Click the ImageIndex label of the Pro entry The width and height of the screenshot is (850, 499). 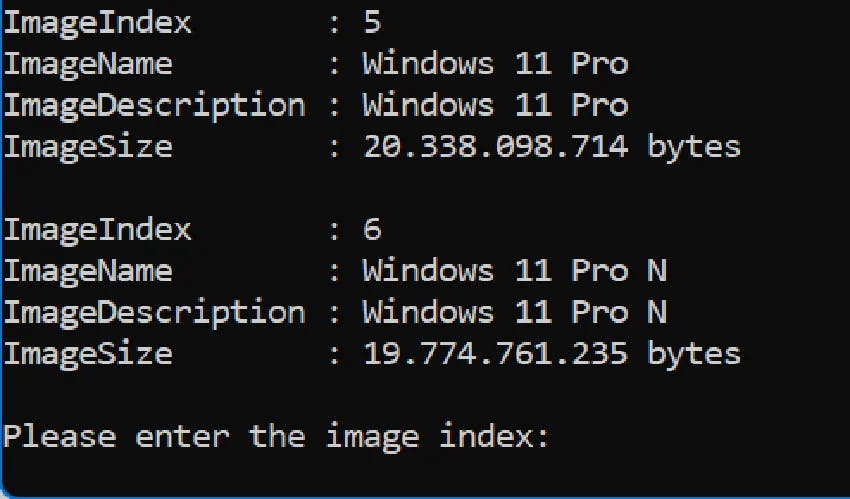tap(97, 22)
